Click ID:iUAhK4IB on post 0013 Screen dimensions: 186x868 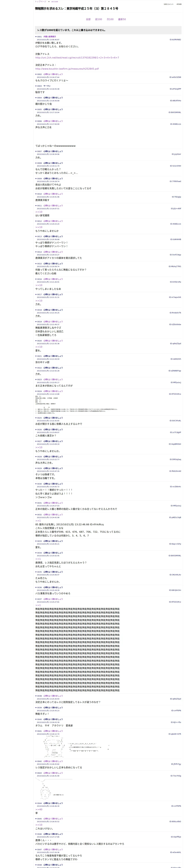[176, 240]
